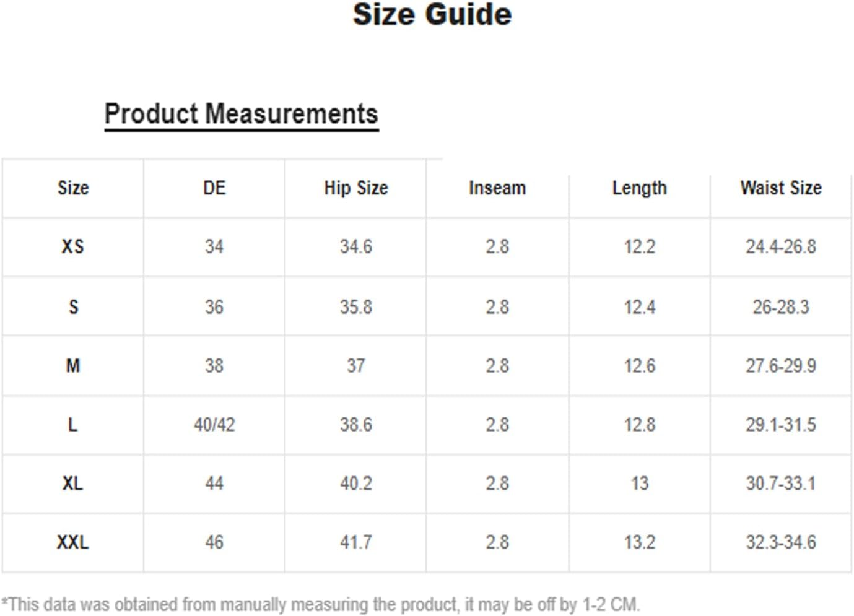Click the Length column header
Image resolution: width=854 pixels, height=616 pixels.
point(640,188)
